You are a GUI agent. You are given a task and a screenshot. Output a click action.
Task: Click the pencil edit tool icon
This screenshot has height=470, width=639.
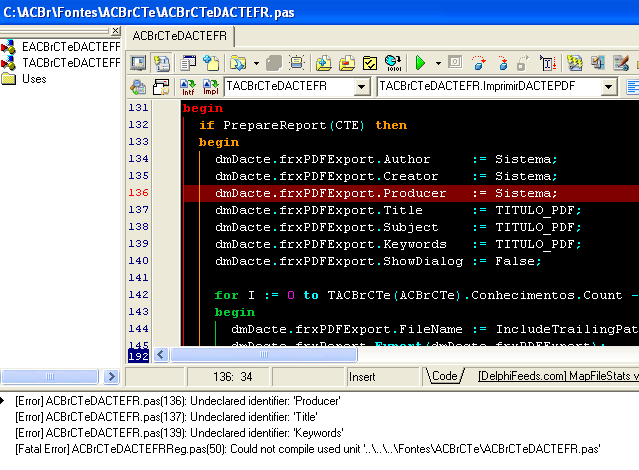[x=621, y=63]
